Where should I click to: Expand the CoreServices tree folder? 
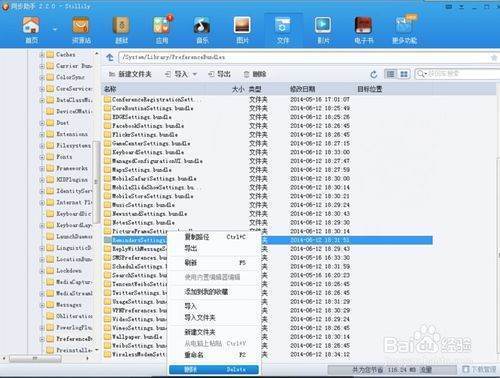42,89
